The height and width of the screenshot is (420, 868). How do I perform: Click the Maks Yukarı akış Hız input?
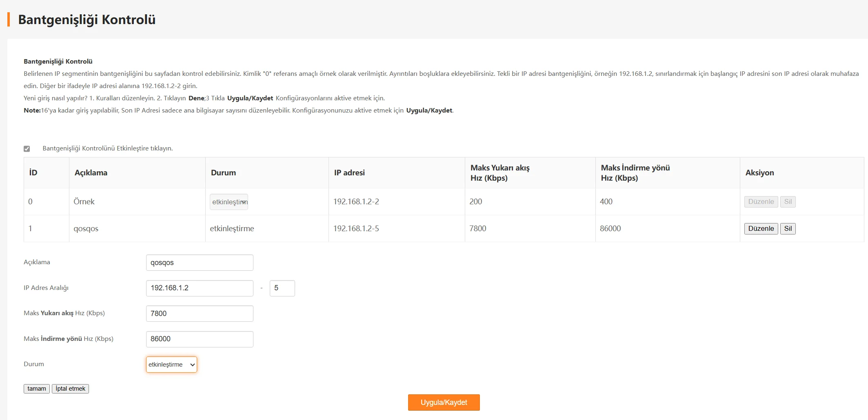[200, 314]
